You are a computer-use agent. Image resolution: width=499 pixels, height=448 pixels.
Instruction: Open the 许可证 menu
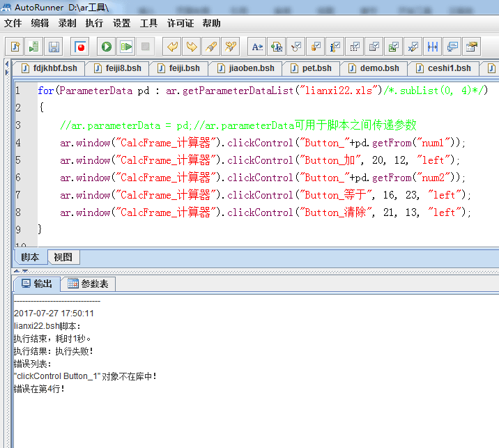pyautogui.click(x=181, y=23)
